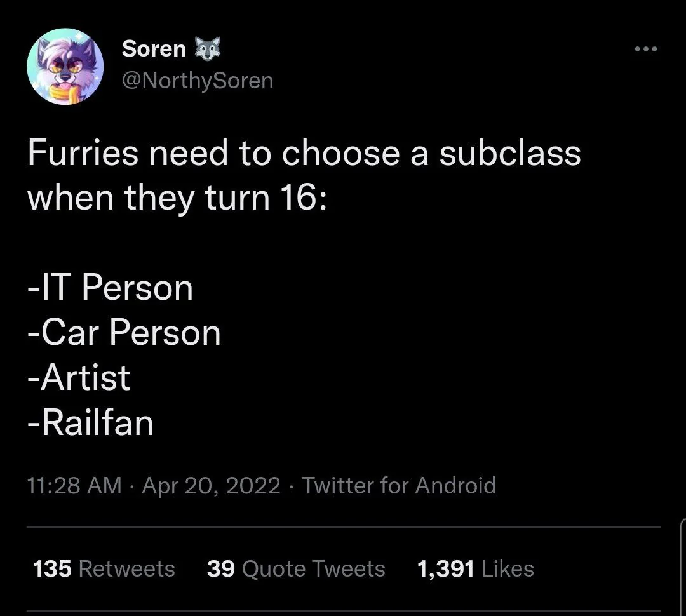
Task: View the Retweets label list
Action: tap(126, 568)
